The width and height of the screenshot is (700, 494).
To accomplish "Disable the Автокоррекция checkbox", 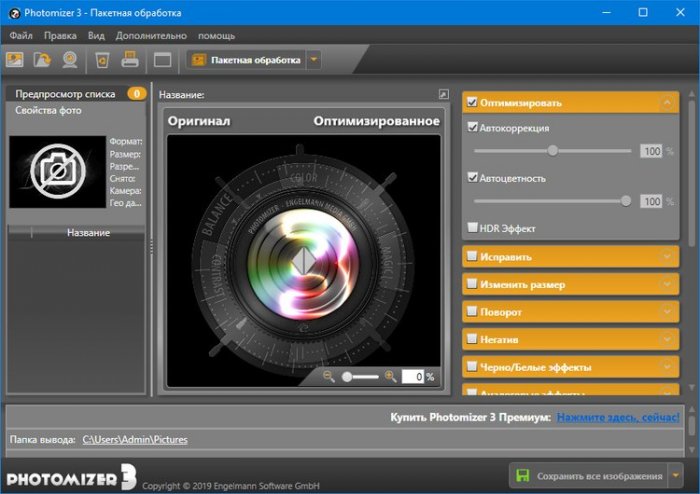I will pyautogui.click(x=473, y=128).
